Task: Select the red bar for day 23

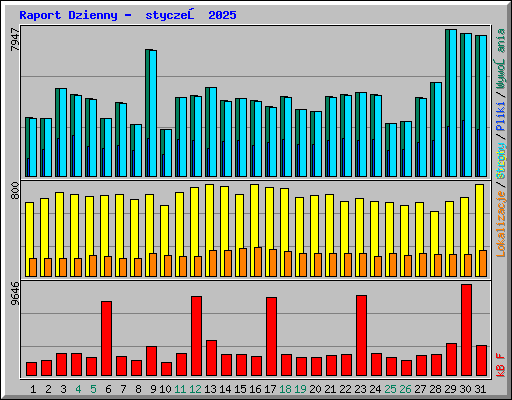Action: click(361, 336)
